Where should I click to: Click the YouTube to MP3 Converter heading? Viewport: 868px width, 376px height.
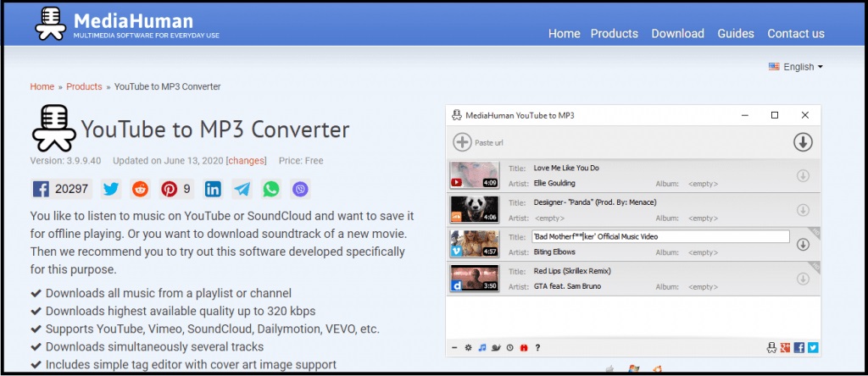click(x=214, y=130)
